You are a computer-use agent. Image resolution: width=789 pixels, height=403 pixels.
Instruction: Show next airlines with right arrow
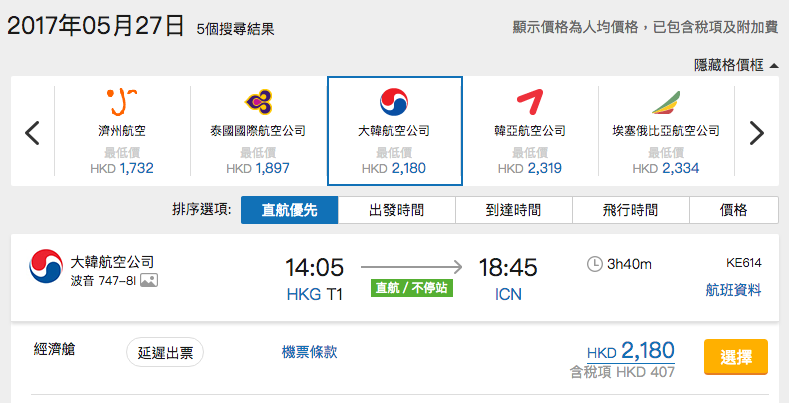pyautogui.click(x=756, y=133)
